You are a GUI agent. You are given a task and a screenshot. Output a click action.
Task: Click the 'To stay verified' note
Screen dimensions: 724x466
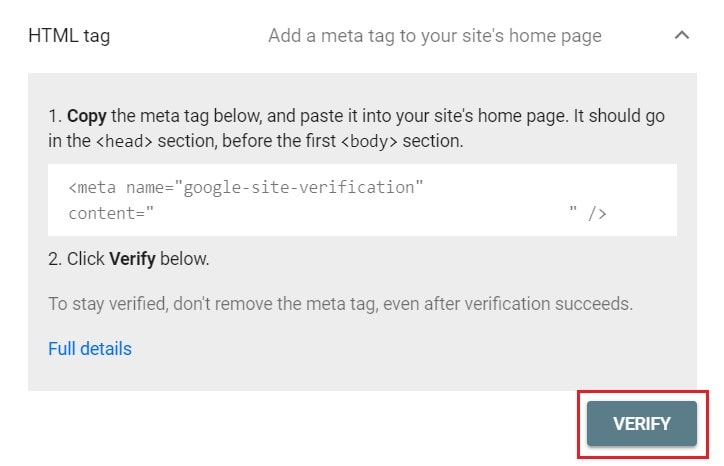point(340,304)
